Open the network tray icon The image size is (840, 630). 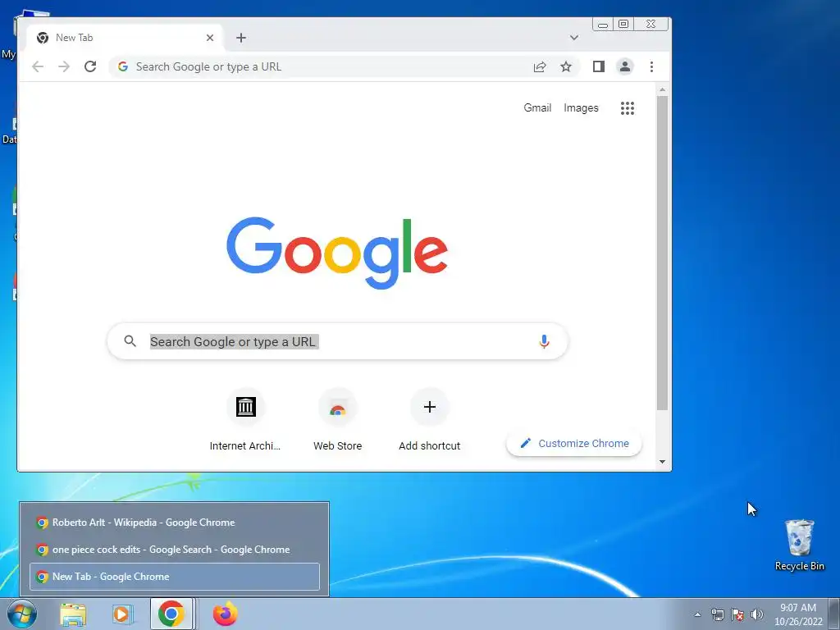(717, 614)
